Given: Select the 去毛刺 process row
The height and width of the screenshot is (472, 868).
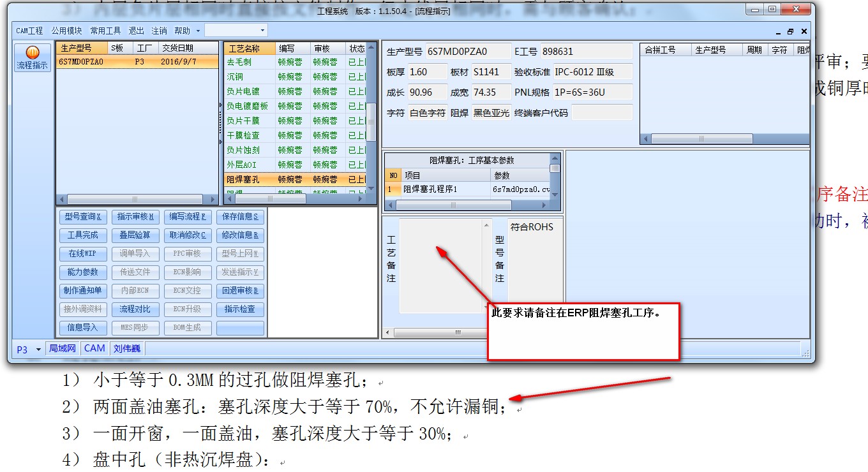Looking at the screenshot, I should point(295,62).
